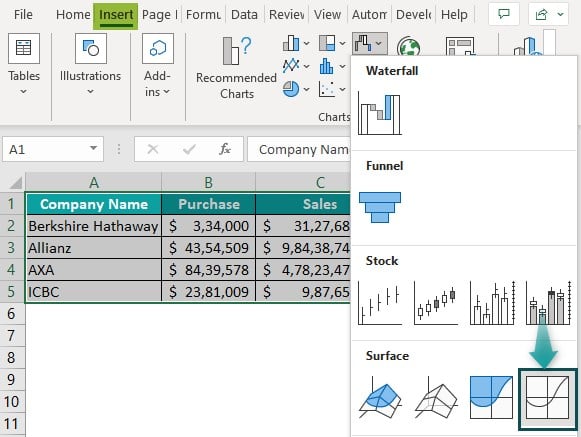Click the Wireframe Contour chart option
Viewport: 581px width, 437px height.
point(547,399)
